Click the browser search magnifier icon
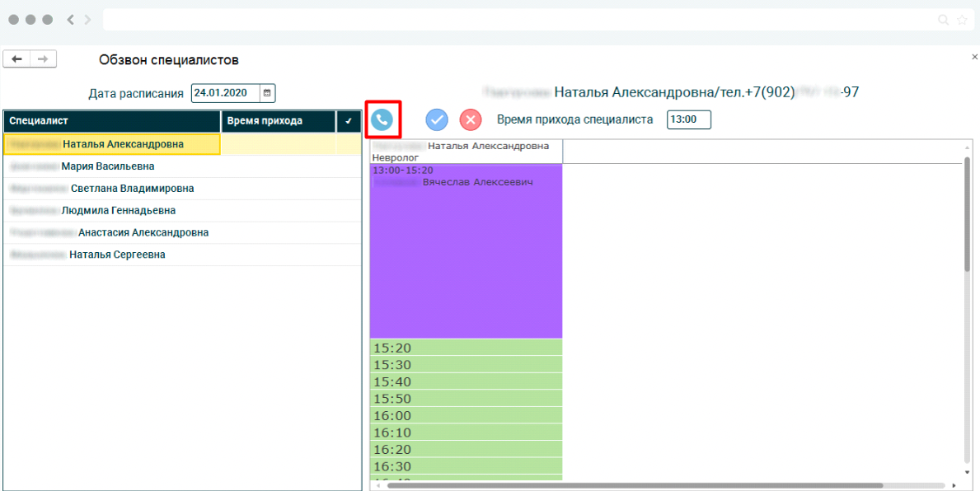Screen dimensions: 980x491 pyautogui.click(x=944, y=20)
